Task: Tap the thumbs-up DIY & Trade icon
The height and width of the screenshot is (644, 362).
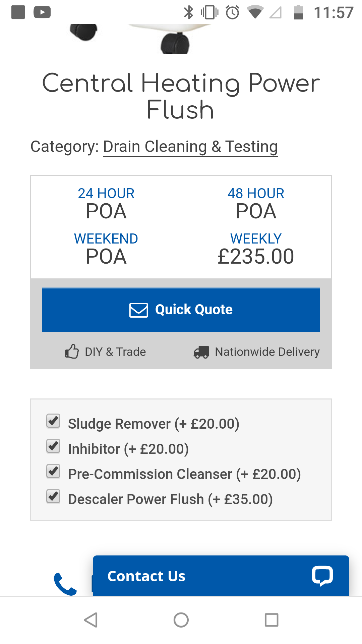Action: coord(72,352)
